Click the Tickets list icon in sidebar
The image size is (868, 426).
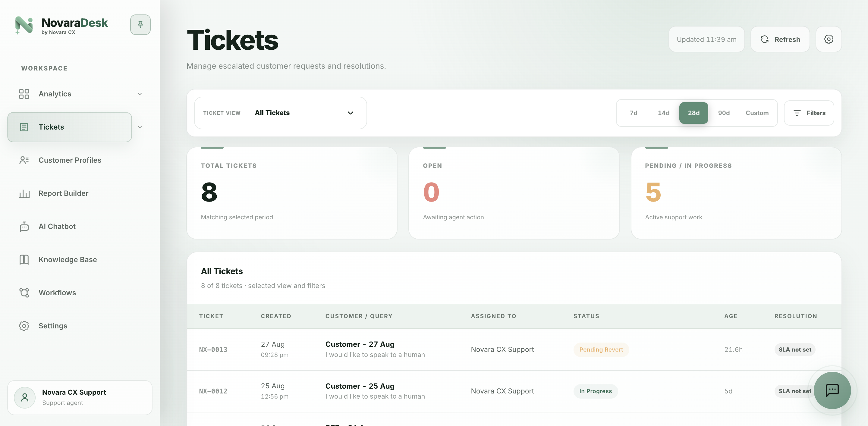click(24, 127)
